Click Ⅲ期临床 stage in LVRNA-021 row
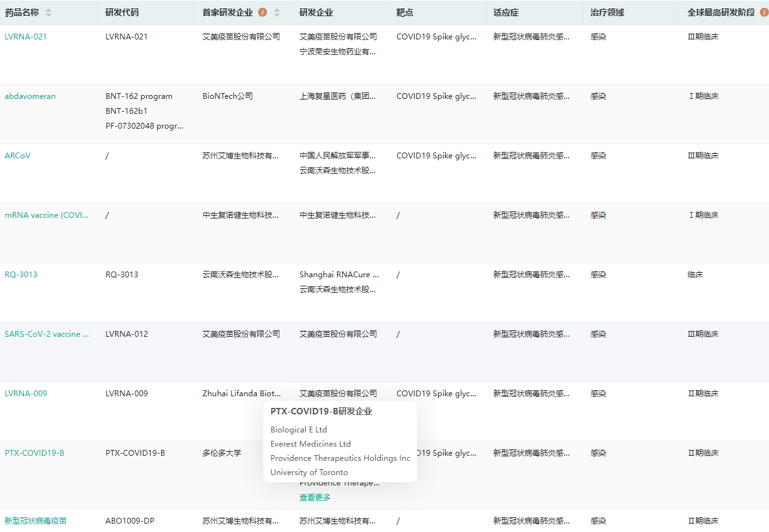Screen dimensions: 769x532 coord(703,37)
